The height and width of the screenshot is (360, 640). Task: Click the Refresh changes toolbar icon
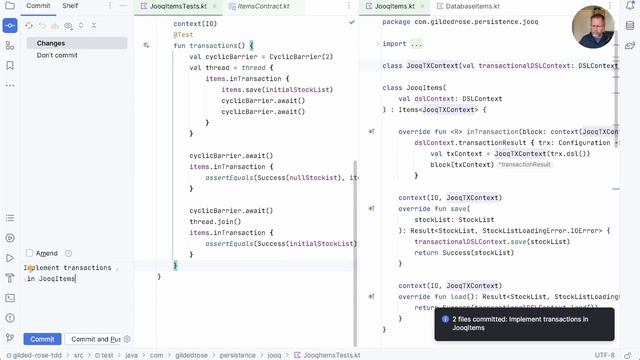click(x=29, y=25)
